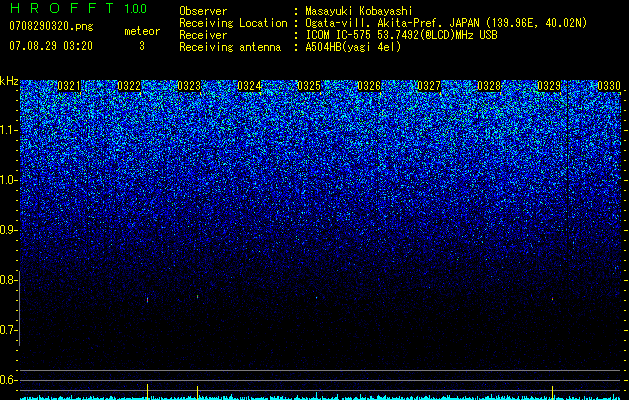Click the HROFFT 1.0.0 title text
The image size is (629, 400).
coord(78,8)
